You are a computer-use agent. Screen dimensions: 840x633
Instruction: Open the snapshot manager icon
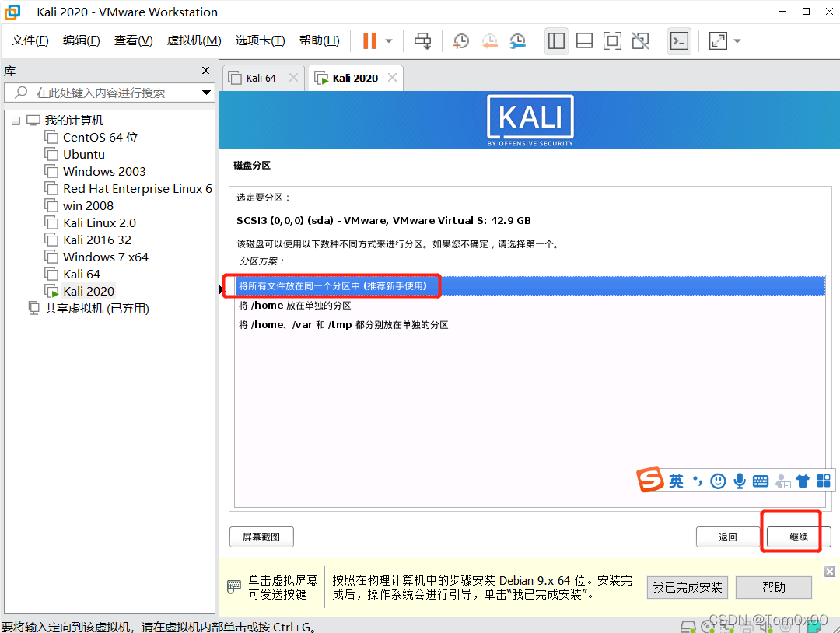click(x=517, y=40)
